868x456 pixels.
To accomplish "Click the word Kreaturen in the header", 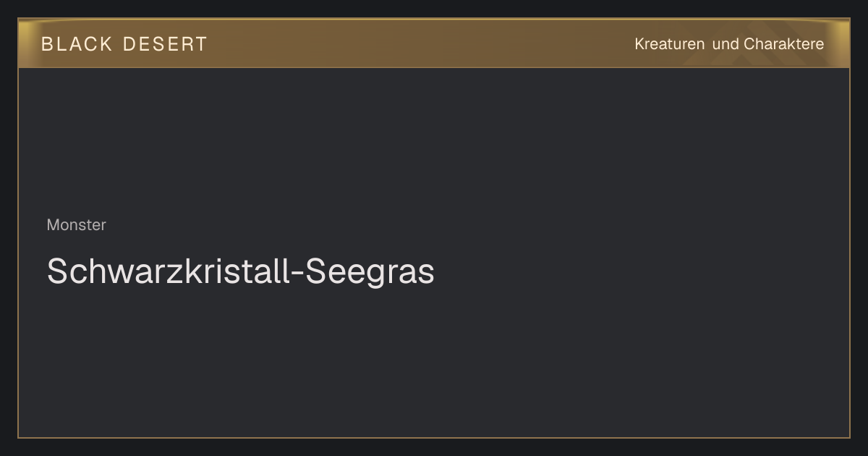I will pos(669,44).
